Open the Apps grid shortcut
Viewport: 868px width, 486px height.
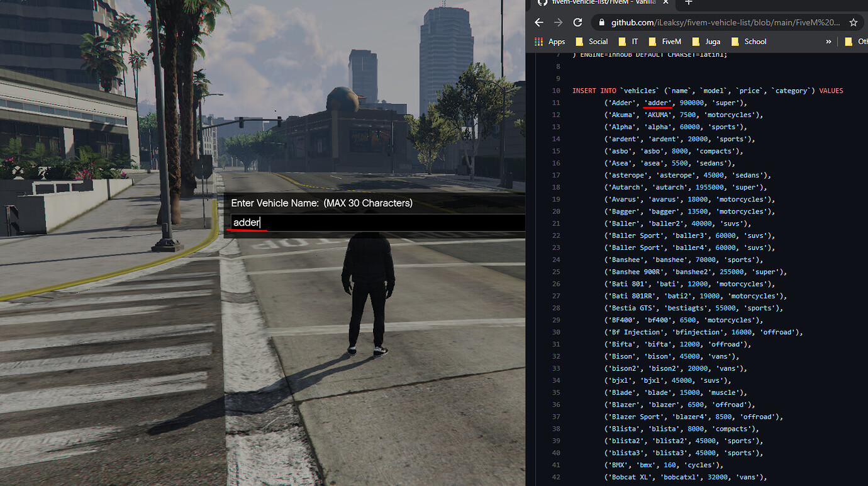click(x=550, y=42)
